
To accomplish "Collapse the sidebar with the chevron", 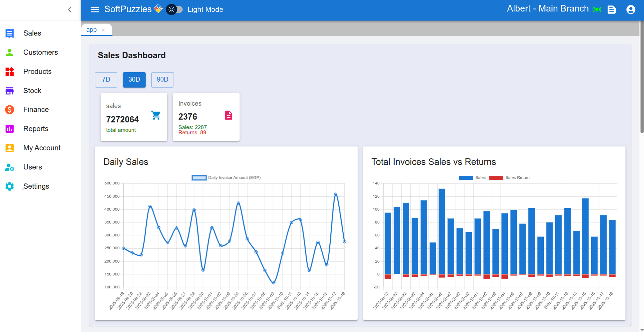I will pos(69,9).
